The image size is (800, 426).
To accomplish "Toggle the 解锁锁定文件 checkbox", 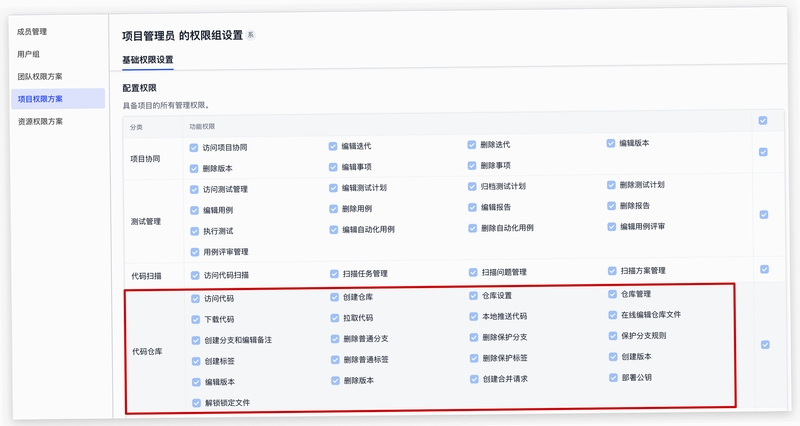I will [x=196, y=404].
